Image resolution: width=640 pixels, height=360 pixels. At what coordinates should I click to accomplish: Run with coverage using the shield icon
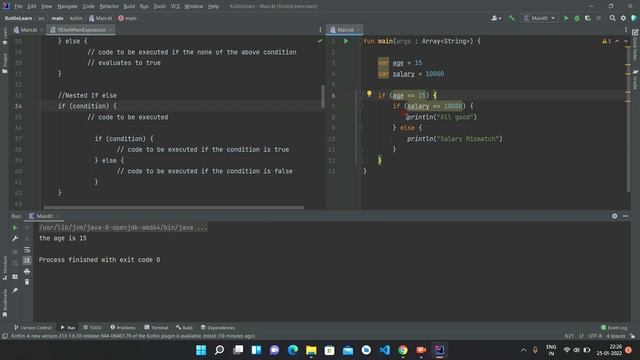[588, 18]
